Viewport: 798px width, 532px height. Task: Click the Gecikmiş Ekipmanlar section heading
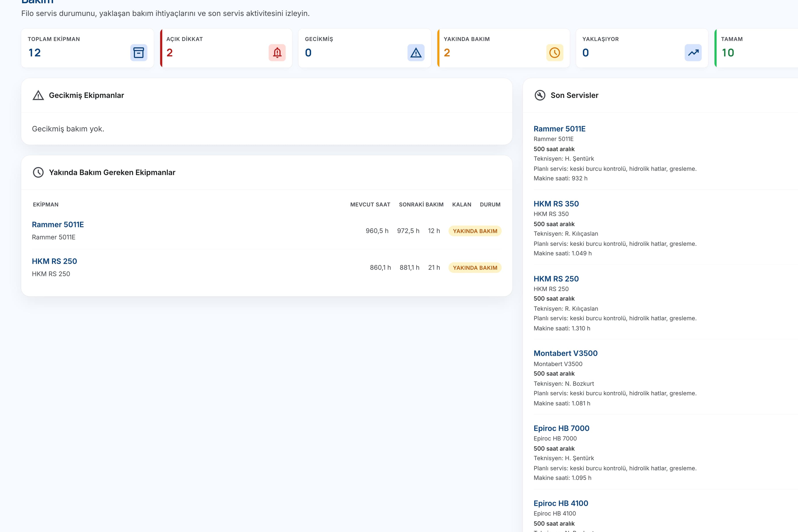[86, 95]
